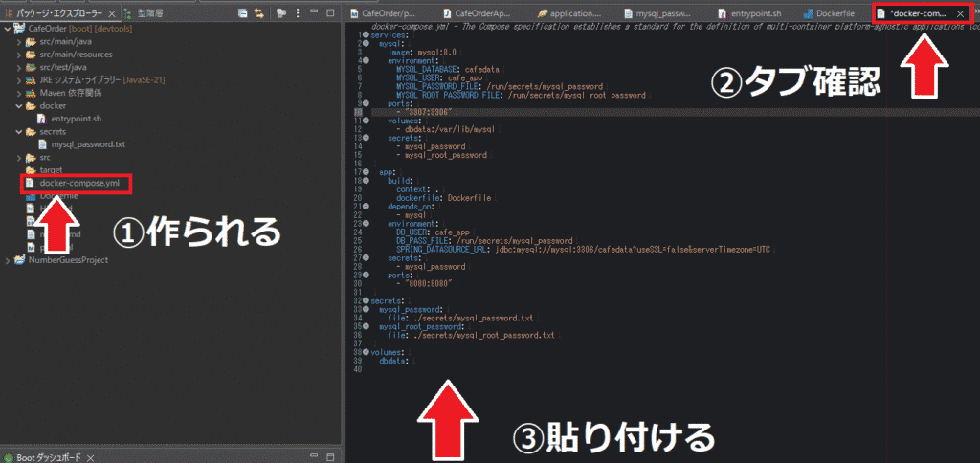Image resolution: width=980 pixels, height=463 pixels.
Task: Toggle Link with Editor icon
Action: 259,14
